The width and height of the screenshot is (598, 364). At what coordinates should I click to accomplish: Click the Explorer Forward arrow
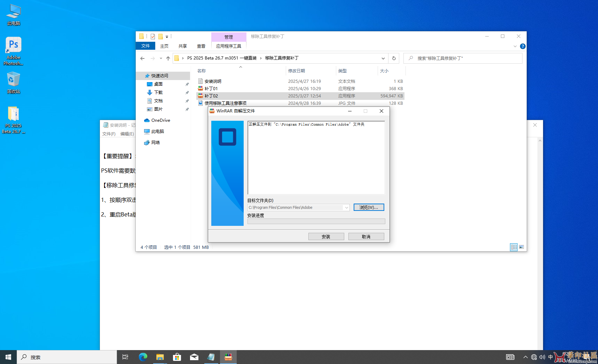[152, 58]
